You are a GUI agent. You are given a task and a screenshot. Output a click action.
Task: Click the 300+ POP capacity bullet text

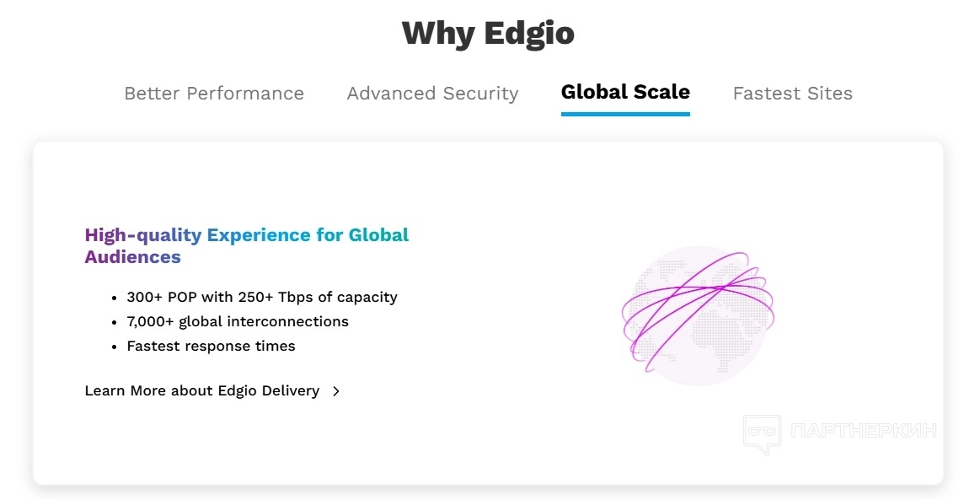point(262,298)
